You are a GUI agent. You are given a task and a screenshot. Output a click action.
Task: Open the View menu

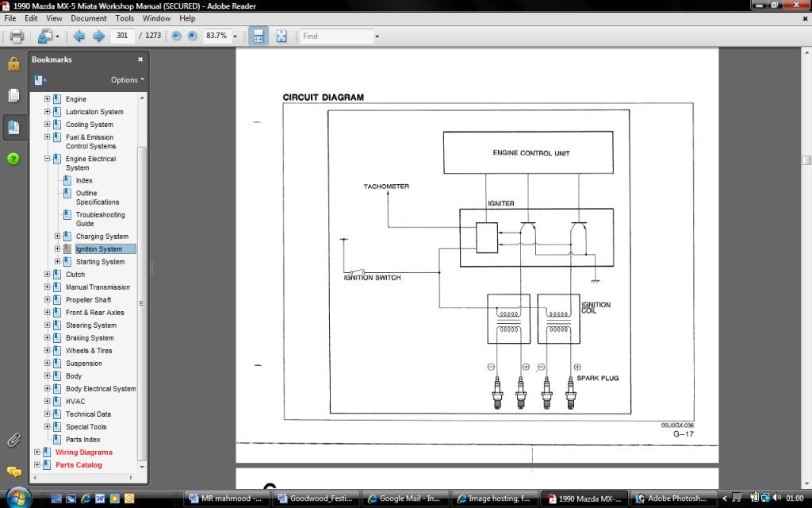click(x=54, y=18)
